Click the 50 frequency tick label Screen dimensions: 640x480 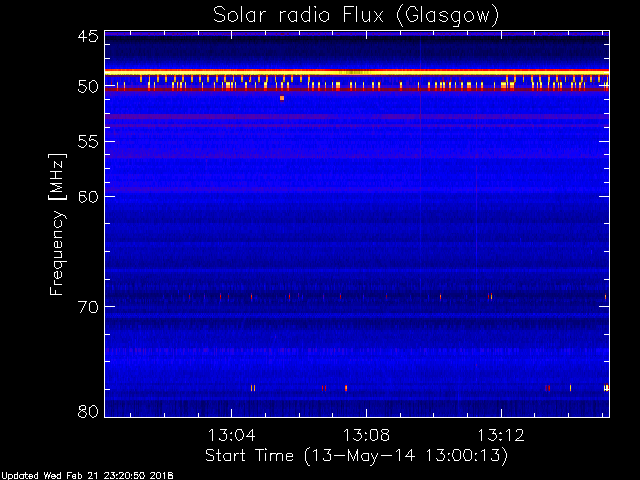tap(88, 87)
